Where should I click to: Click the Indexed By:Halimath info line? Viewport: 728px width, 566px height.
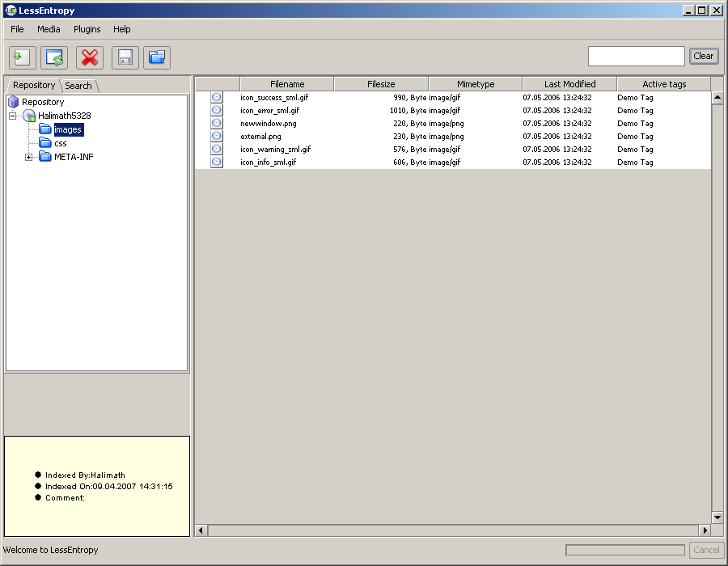[x=85, y=475]
